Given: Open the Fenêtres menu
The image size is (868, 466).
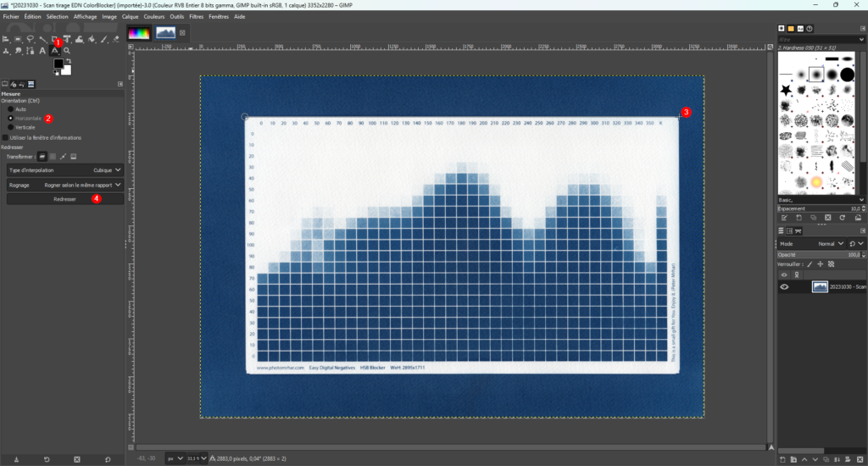Looking at the screenshot, I should (219, 17).
